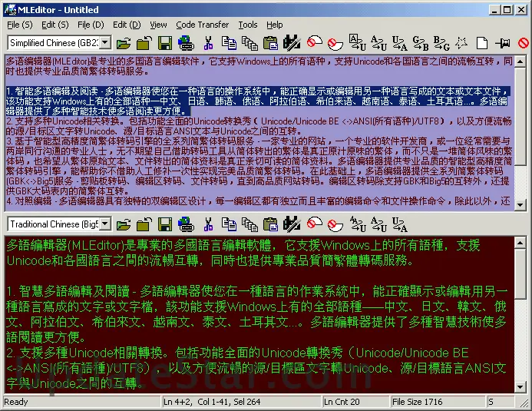Screen dimensions: 532x411
Task: Copy the selection with the lower toolbar copy icon
Action: click(229, 224)
